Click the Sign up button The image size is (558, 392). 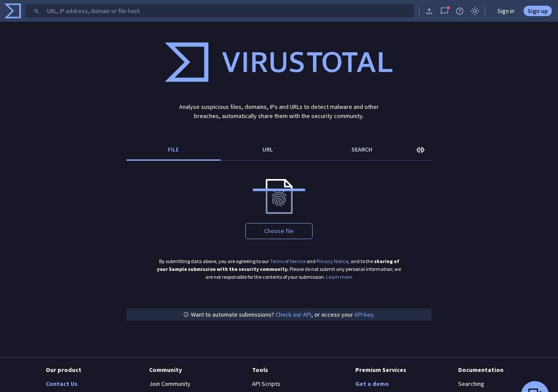point(538,11)
